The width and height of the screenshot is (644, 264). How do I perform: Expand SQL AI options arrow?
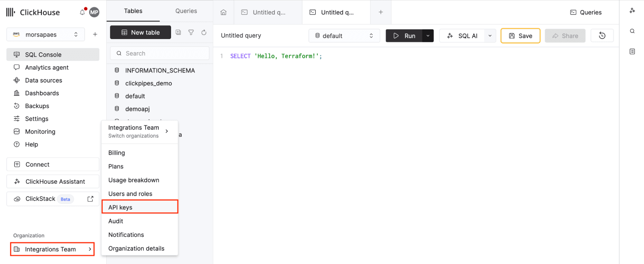tap(490, 36)
